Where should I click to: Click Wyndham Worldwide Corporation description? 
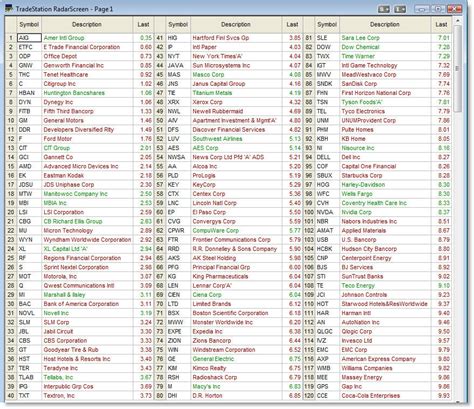point(87,240)
